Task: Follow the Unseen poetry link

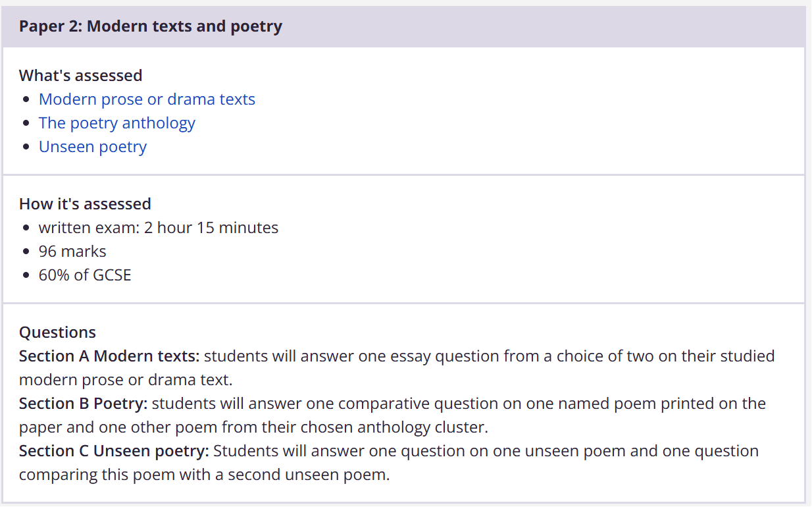Action: click(92, 147)
